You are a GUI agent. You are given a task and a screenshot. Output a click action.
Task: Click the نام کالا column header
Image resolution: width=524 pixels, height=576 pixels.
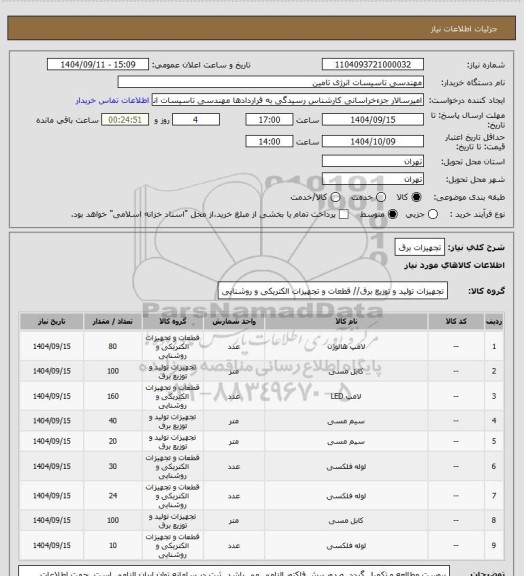pyautogui.click(x=346, y=321)
